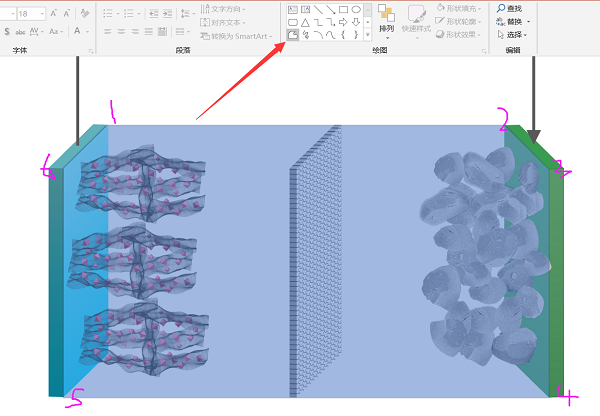Select the freeform shape tool in gallery
600x416 pixels.
292,35
